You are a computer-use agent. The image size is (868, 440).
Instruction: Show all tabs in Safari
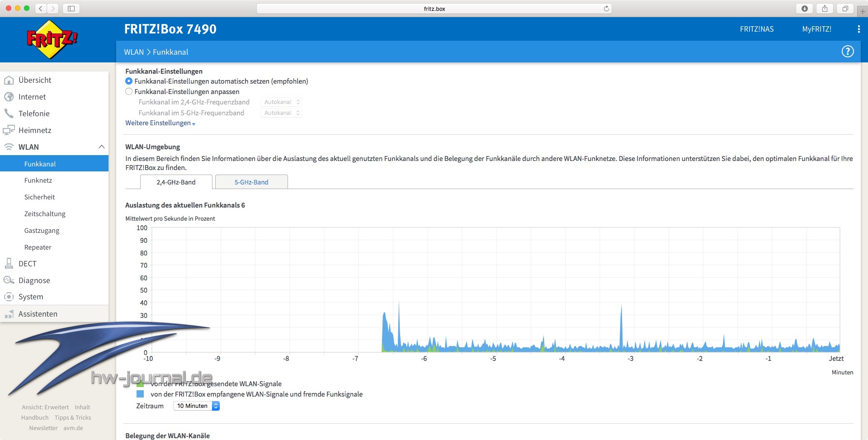[x=845, y=9]
